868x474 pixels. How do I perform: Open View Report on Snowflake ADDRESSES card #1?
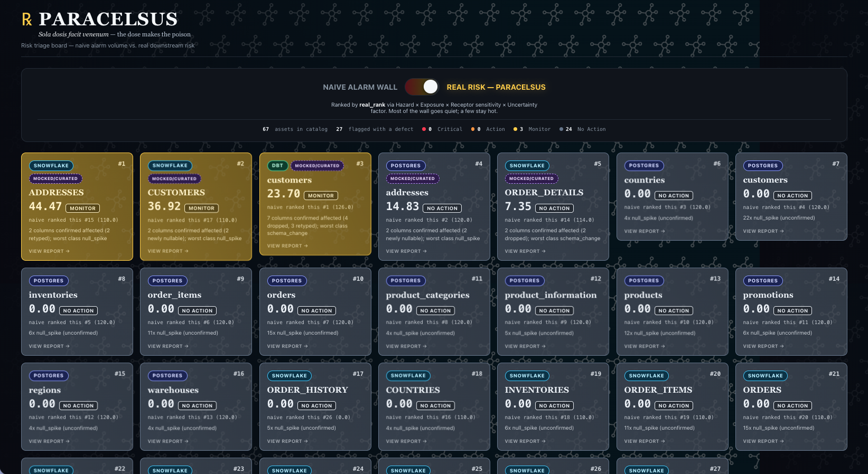[49, 251]
